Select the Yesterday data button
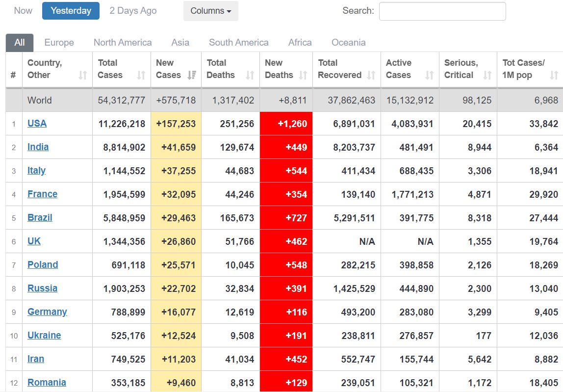The image size is (563, 392). click(x=71, y=11)
